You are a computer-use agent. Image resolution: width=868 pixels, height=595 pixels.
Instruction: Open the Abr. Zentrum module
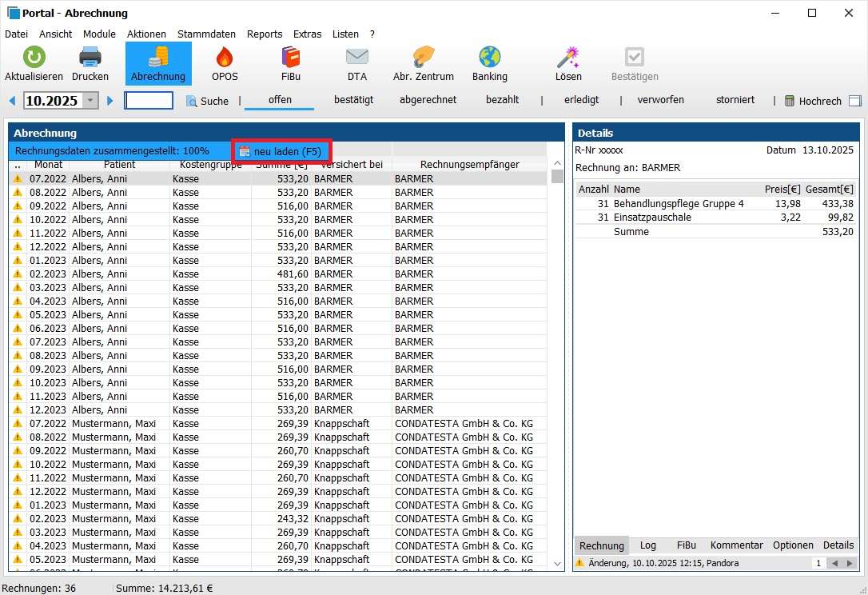click(424, 58)
